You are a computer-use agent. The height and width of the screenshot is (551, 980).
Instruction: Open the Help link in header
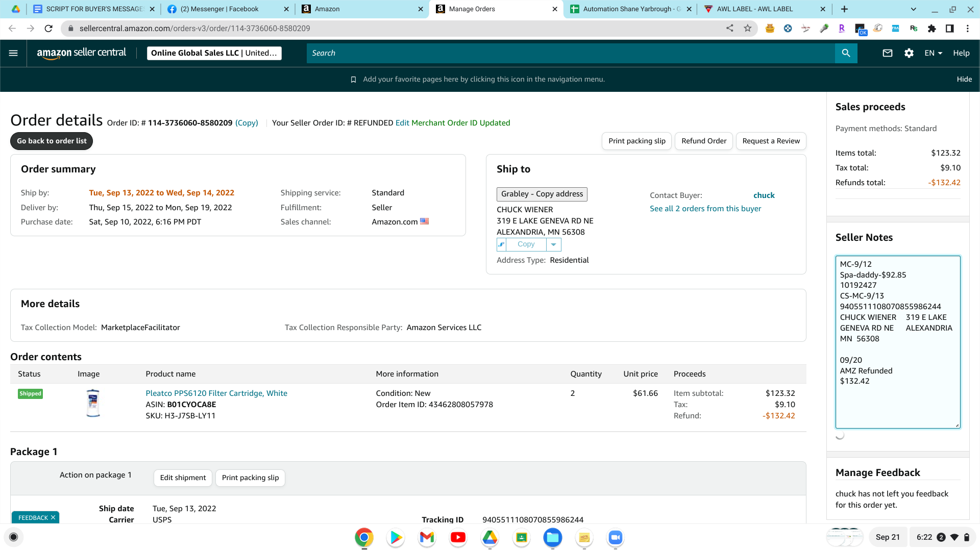pyautogui.click(x=961, y=53)
